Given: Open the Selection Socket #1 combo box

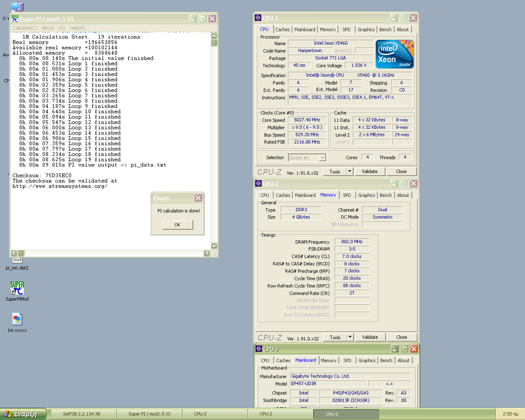Looking at the screenshot, I should [307, 157].
